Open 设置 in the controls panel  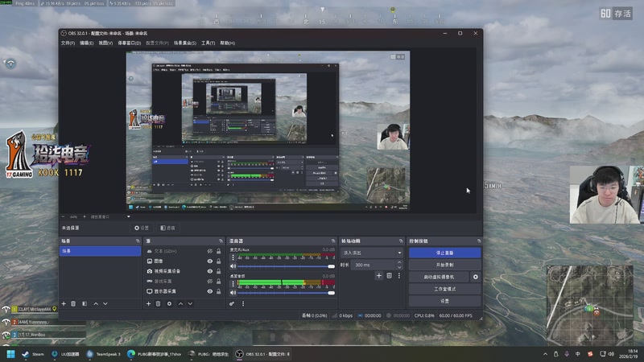coord(444,301)
